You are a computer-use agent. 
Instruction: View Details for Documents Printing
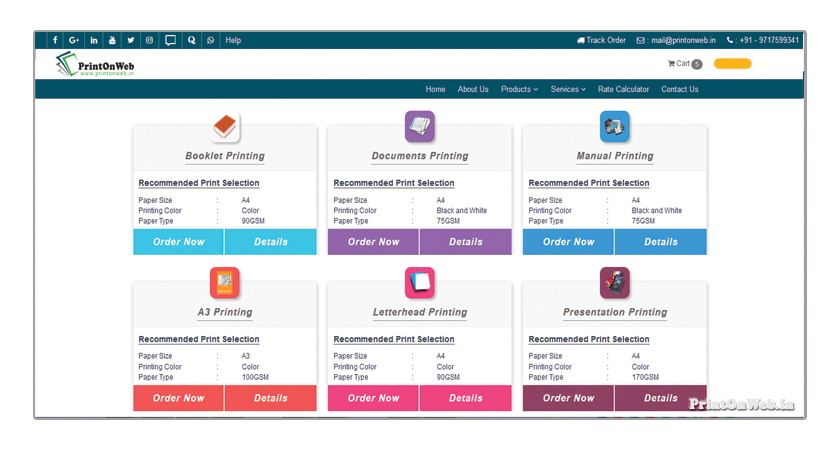click(x=466, y=242)
